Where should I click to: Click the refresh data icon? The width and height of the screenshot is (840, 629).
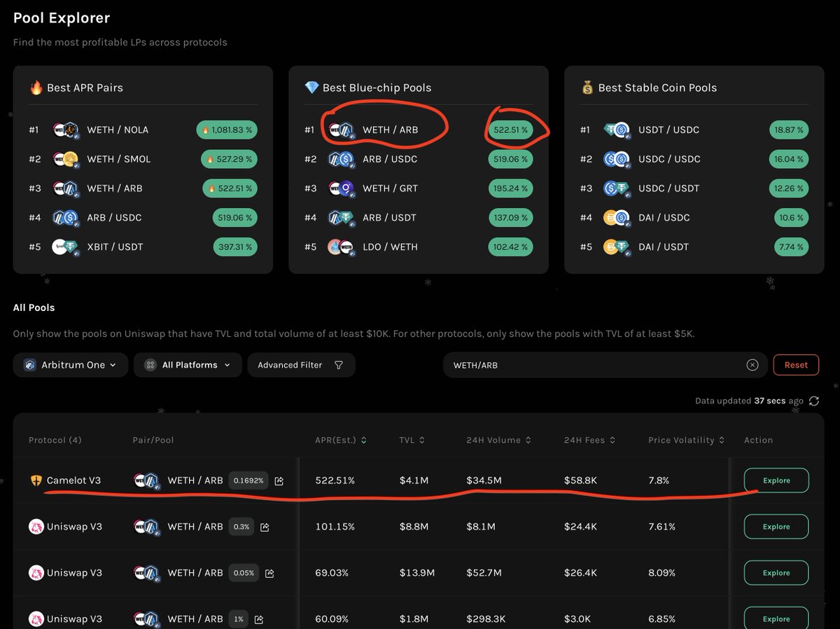tap(813, 401)
